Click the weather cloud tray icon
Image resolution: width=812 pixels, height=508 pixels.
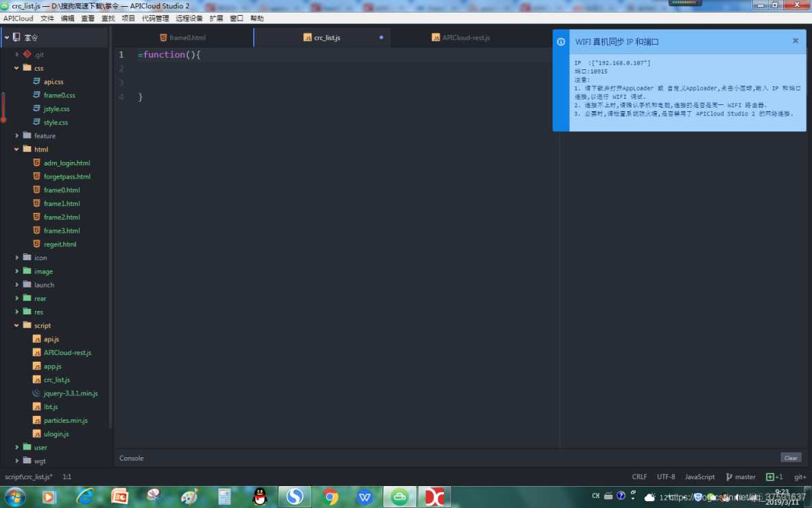pos(649,497)
